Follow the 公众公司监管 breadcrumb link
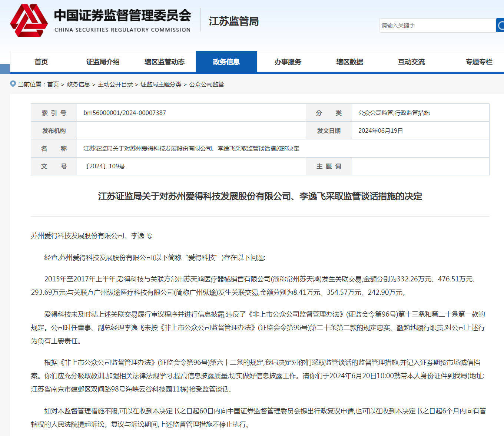 (207, 85)
